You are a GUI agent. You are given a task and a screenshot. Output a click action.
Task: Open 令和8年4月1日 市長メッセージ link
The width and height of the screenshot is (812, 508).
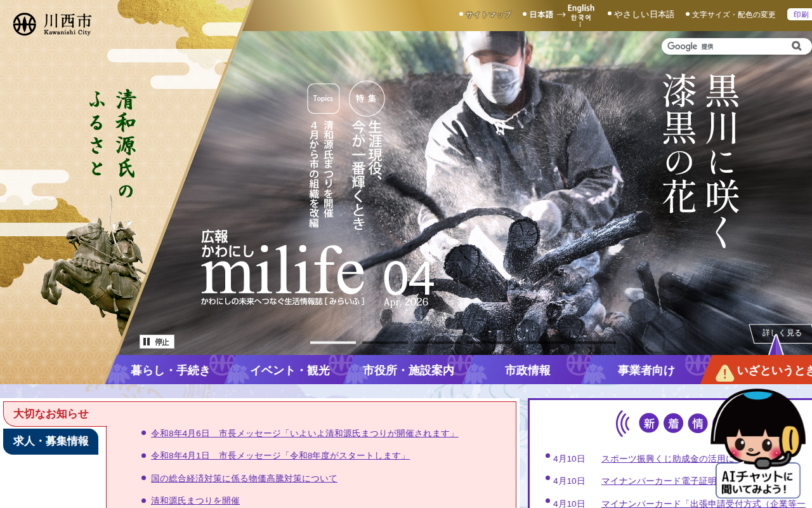[280, 456]
